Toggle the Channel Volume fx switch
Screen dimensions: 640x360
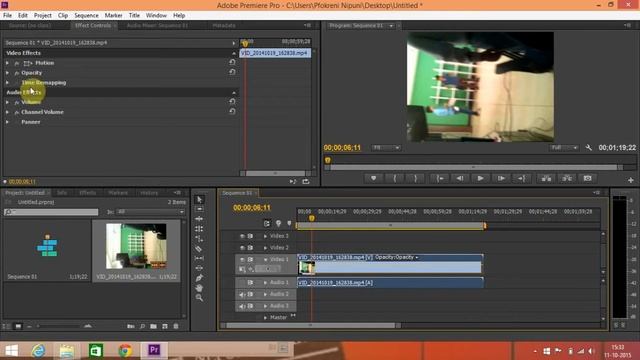17,112
